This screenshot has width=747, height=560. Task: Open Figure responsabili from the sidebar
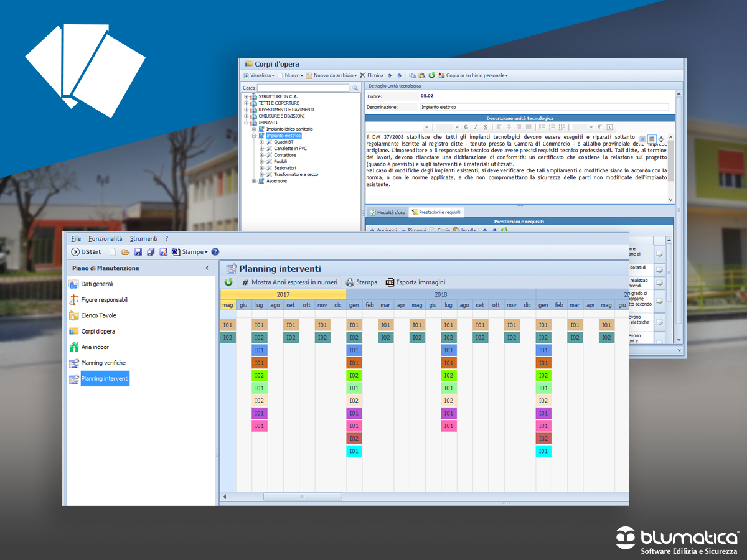click(x=105, y=300)
